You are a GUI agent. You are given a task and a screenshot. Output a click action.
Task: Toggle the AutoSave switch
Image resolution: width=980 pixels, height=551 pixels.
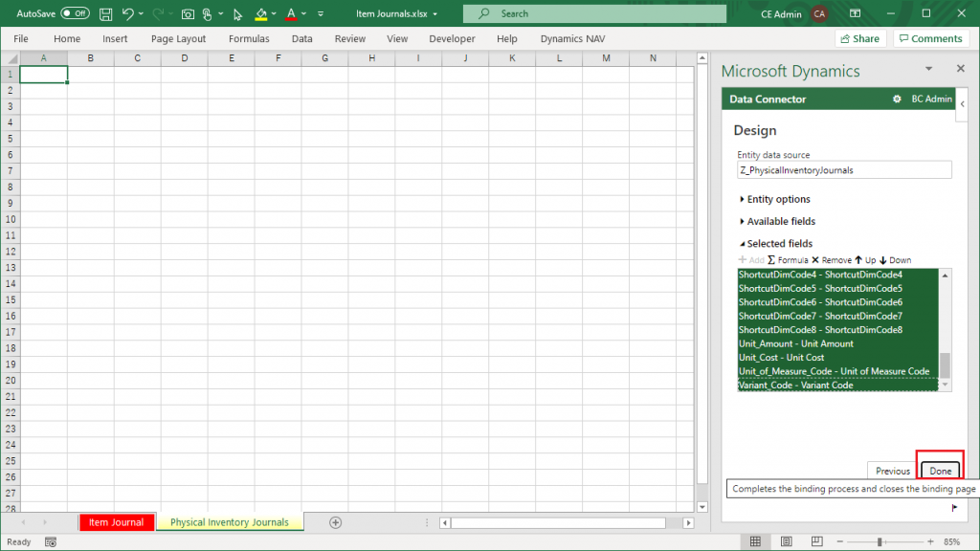[x=75, y=13]
